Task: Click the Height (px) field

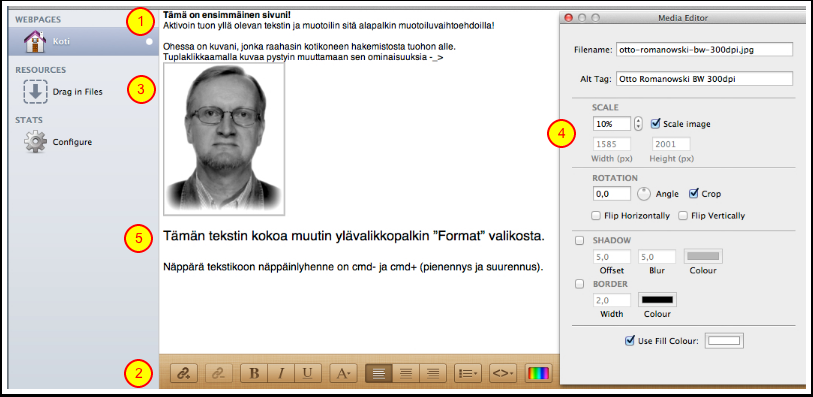Action: click(671, 144)
